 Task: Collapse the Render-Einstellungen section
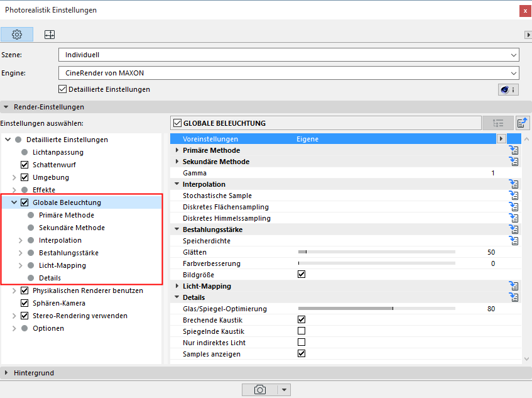6,107
